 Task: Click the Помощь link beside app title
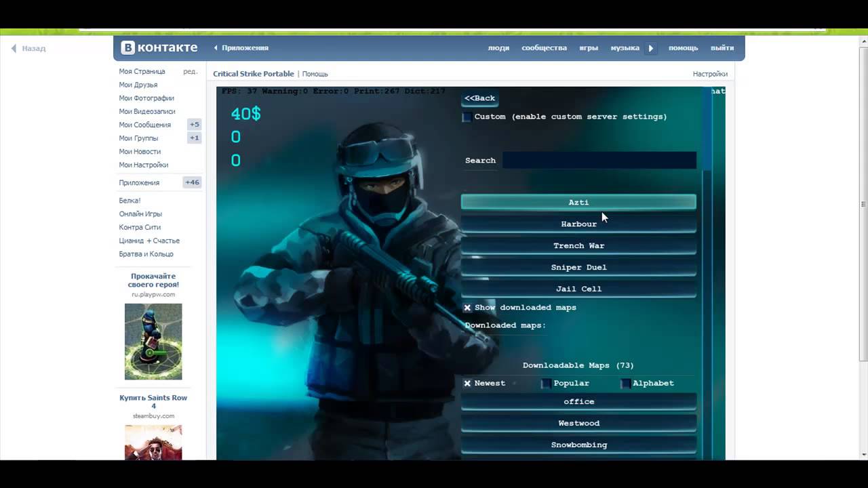[x=315, y=74]
